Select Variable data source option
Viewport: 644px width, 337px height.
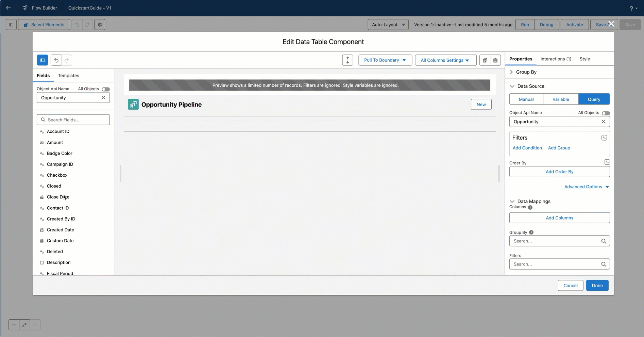click(x=561, y=99)
